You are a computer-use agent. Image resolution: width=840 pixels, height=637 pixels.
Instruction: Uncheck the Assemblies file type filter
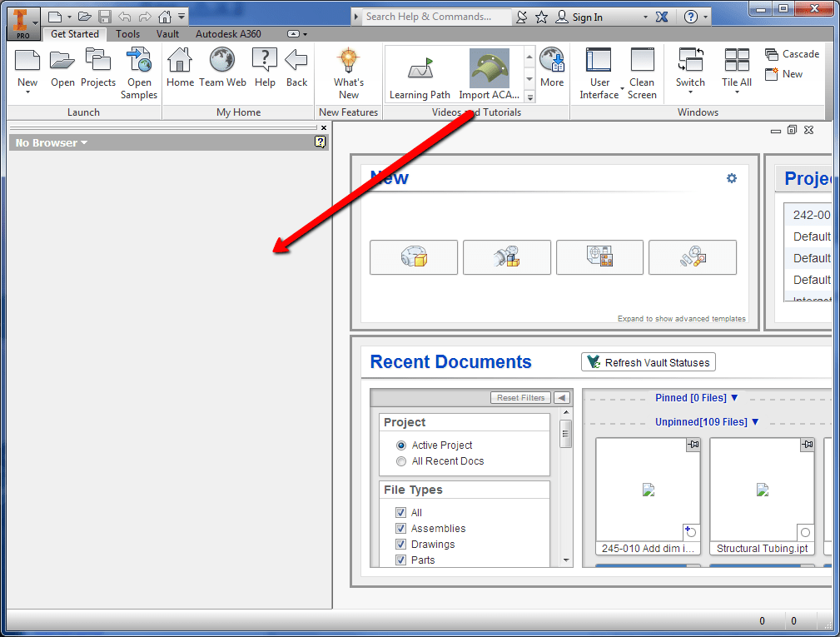[x=401, y=529]
